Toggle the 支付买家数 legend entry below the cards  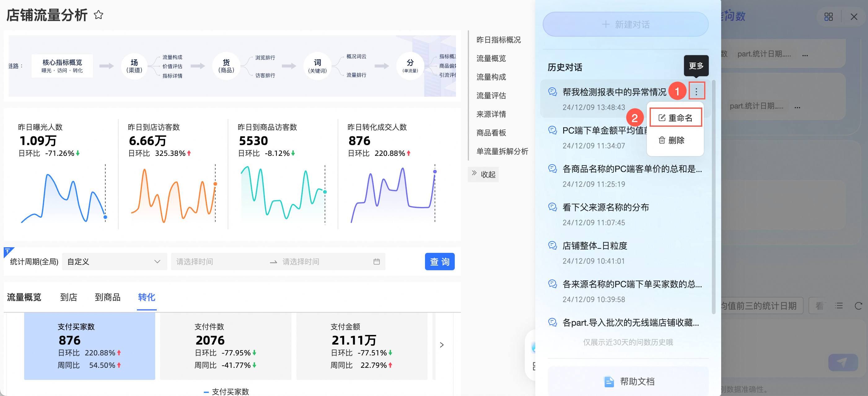pos(226,391)
